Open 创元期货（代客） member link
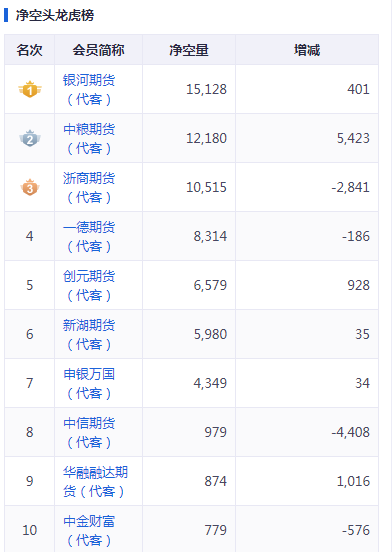392x552 pixels. pyautogui.click(x=89, y=285)
